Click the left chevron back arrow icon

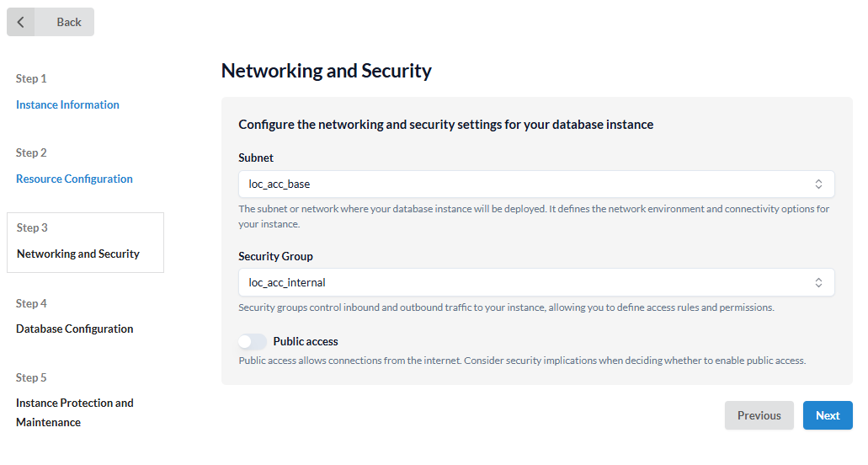[x=21, y=22]
